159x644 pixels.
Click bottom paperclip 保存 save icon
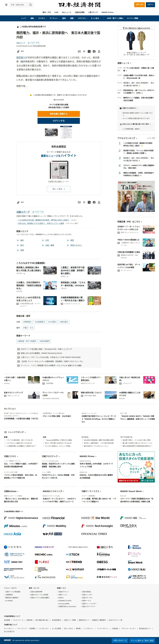click(20, 202)
